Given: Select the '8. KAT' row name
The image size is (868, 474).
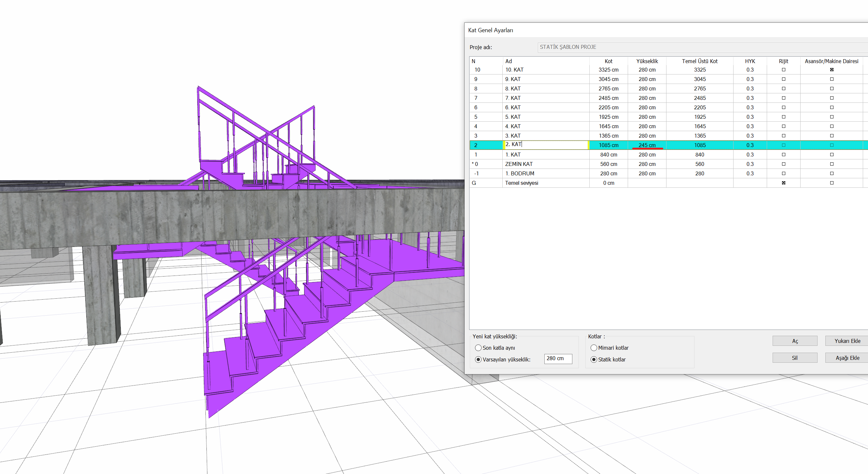Looking at the screenshot, I should 512,88.
